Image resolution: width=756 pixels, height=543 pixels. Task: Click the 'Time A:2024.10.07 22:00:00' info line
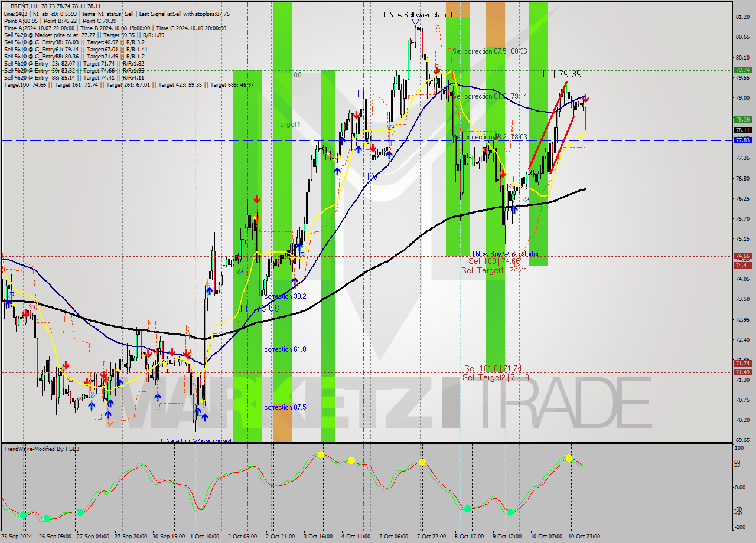pyautogui.click(x=39, y=28)
